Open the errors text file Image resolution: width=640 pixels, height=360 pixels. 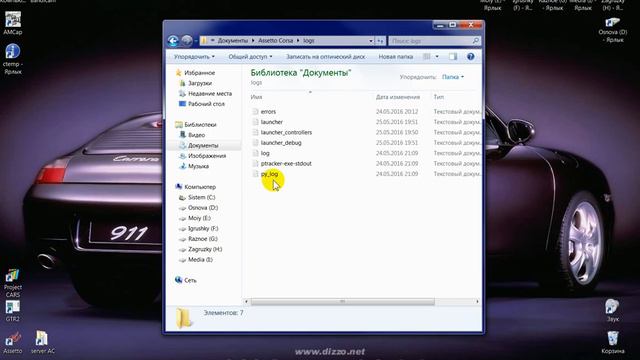(268, 111)
